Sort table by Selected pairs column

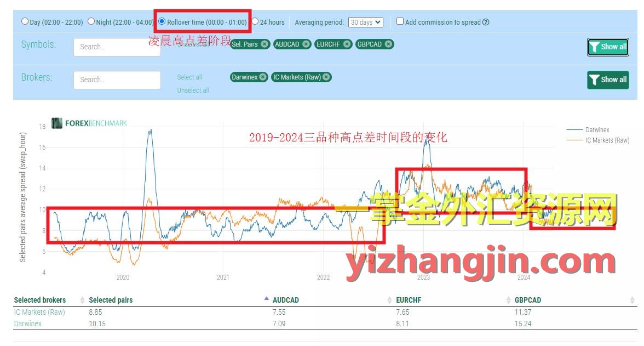pyautogui.click(x=111, y=300)
